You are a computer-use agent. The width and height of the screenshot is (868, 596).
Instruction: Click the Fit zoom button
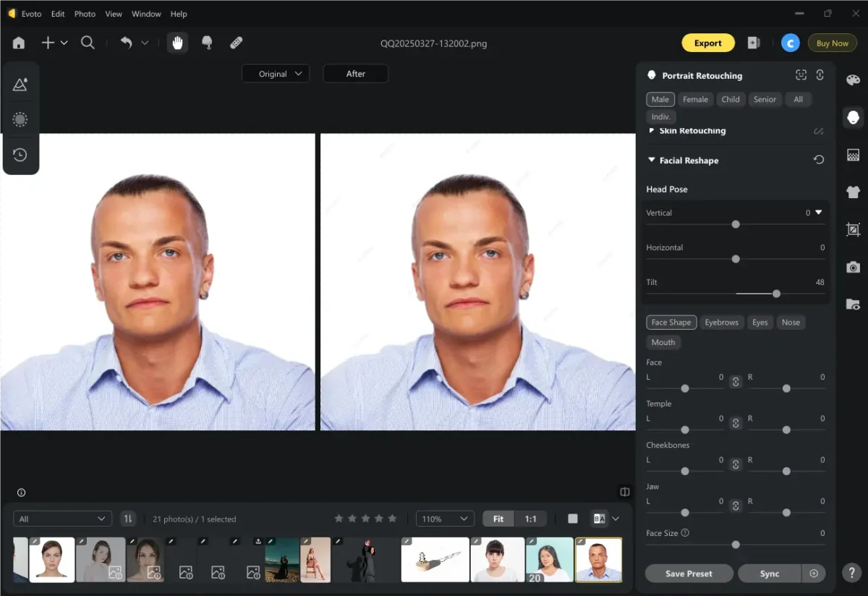498,519
